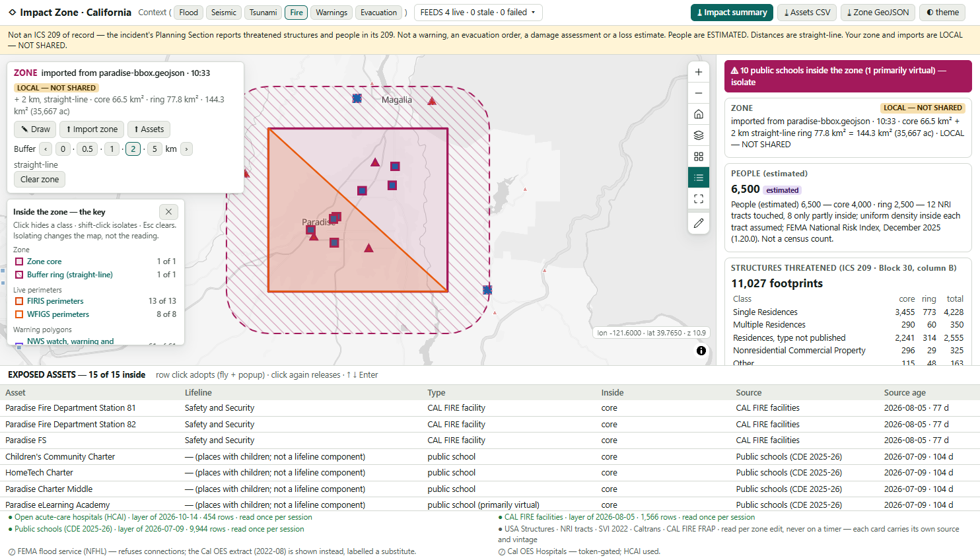980x558 pixels.
Task: Open the basemap grid icon
Action: (x=699, y=157)
